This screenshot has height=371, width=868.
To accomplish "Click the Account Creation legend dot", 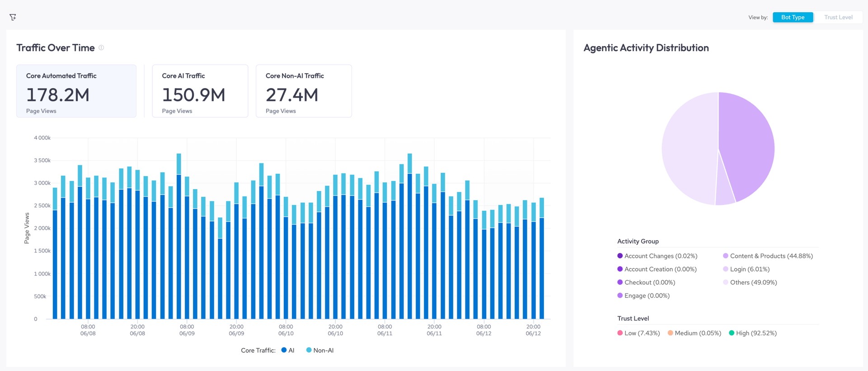I will pyautogui.click(x=620, y=269).
